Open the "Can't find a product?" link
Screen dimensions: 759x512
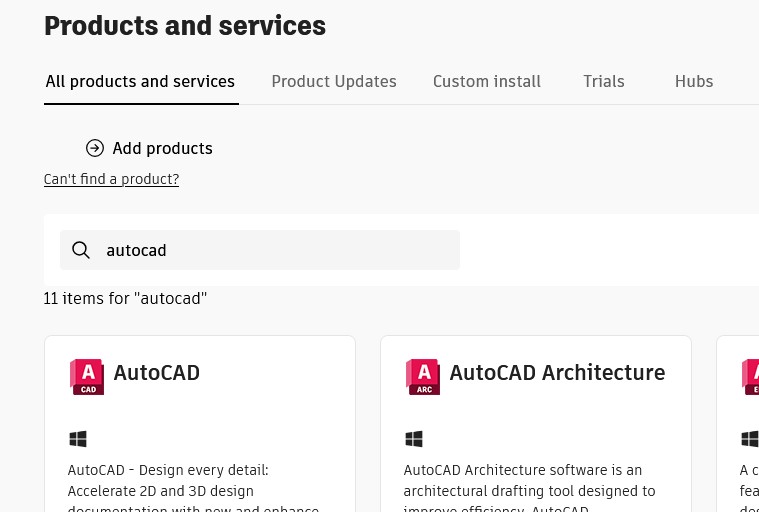click(111, 179)
